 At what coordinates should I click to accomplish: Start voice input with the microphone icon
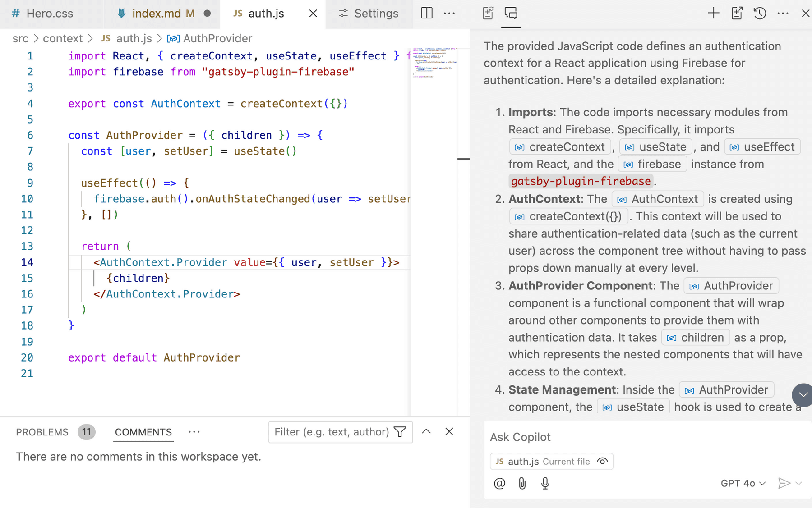545,483
